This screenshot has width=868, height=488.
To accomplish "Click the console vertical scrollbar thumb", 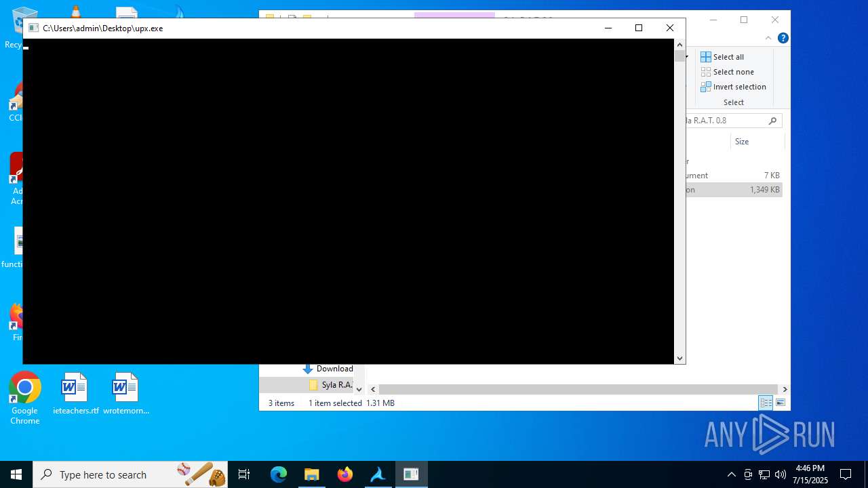I will [680, 56].
